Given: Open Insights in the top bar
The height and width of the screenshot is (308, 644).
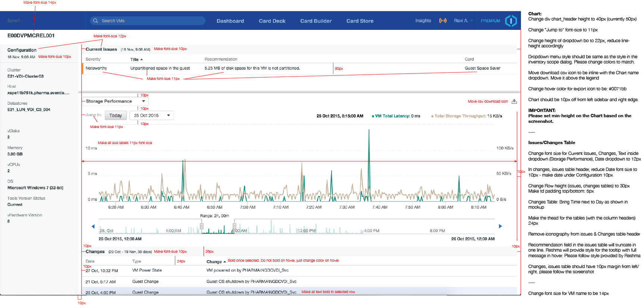Looking at the screenshot, I should (423, 21).
